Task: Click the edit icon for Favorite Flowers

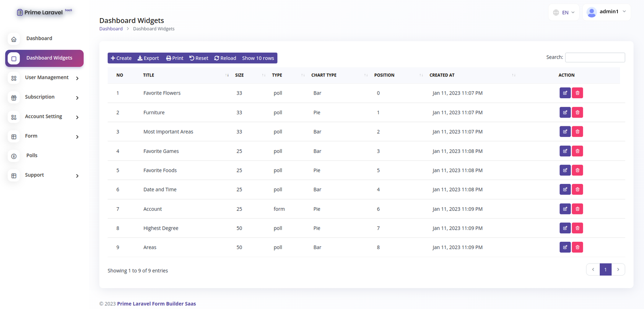Action: pos(565,93)
